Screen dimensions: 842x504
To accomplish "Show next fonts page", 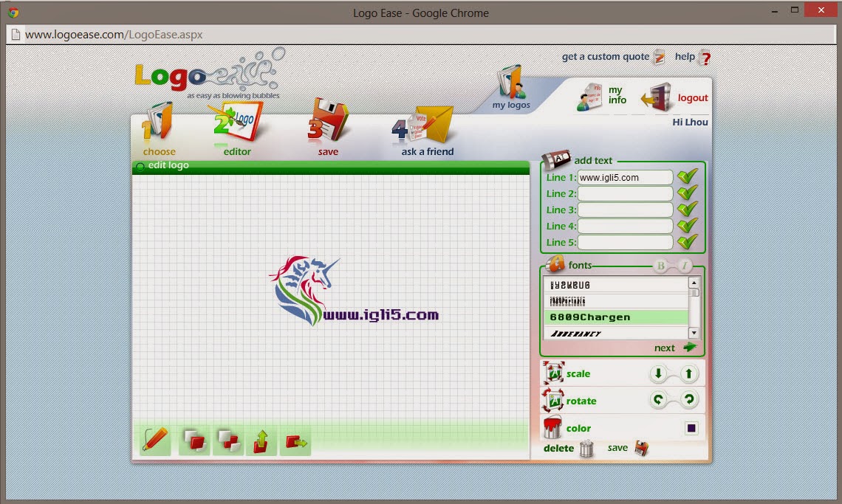I will [674, 348].
